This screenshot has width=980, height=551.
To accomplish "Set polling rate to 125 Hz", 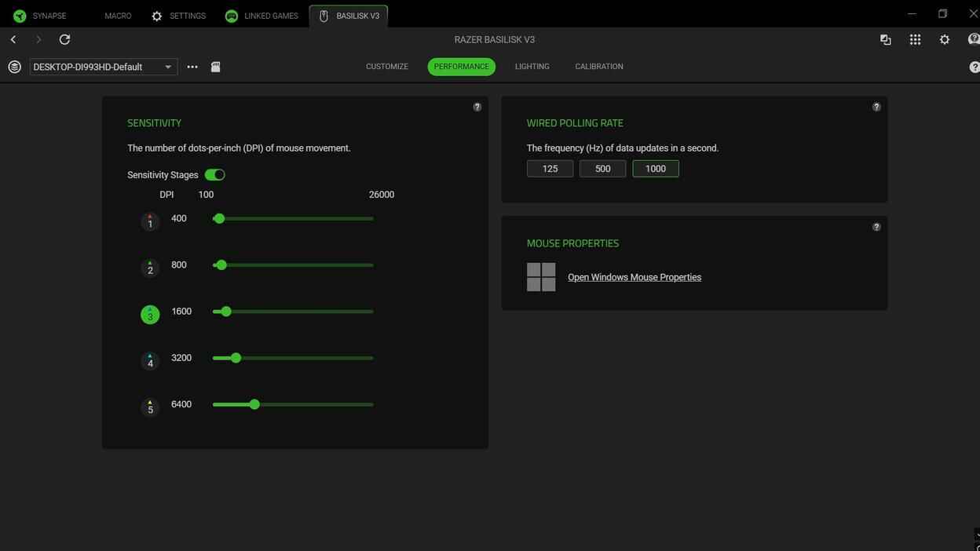I will click(550, 169).
